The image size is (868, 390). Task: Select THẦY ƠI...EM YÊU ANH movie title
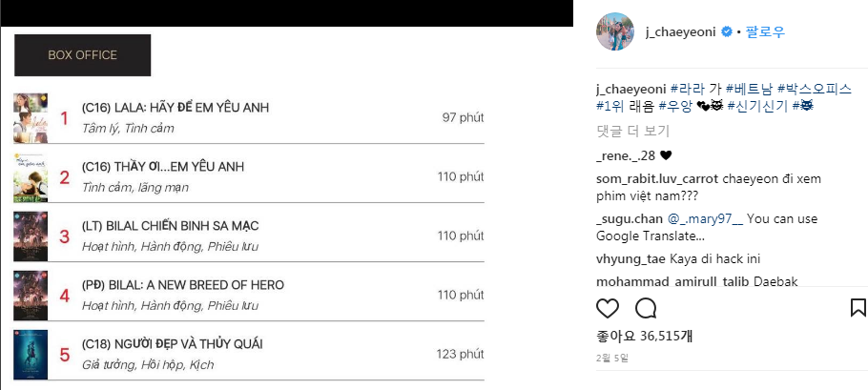coord(163,167)
